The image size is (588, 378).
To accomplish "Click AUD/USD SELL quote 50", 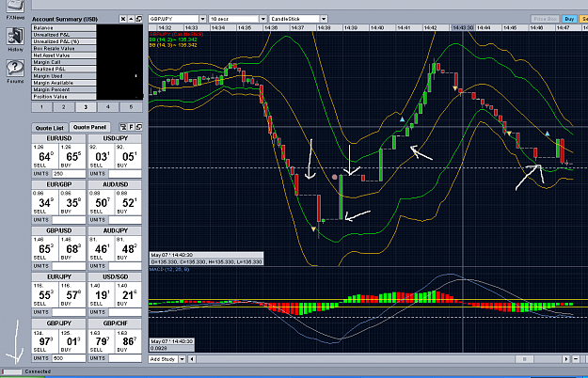I will pos(102,202).
